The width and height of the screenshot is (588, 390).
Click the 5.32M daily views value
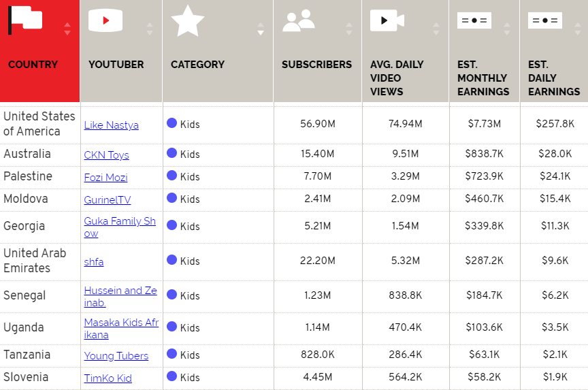pyautogui.click(x=406, y=261)
